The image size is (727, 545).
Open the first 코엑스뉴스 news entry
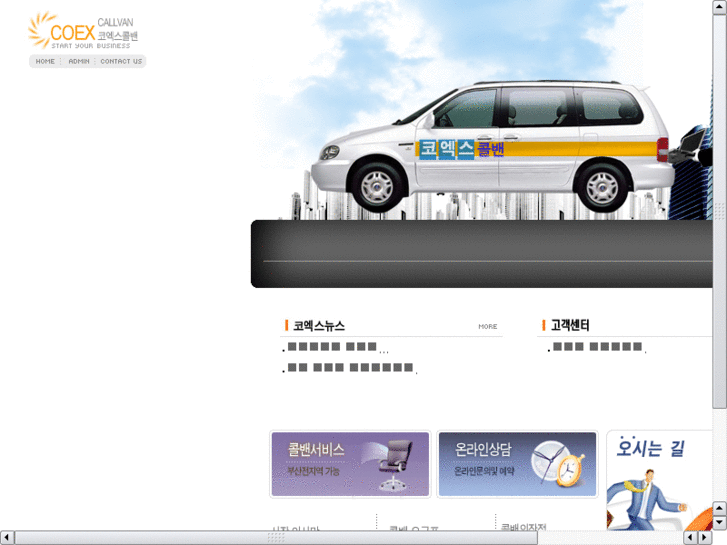336,347
